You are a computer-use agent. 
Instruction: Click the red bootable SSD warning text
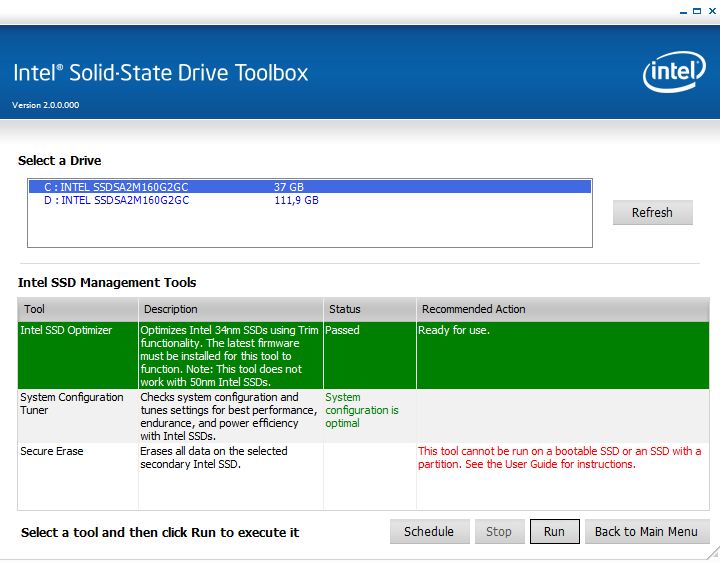(559, 458)
